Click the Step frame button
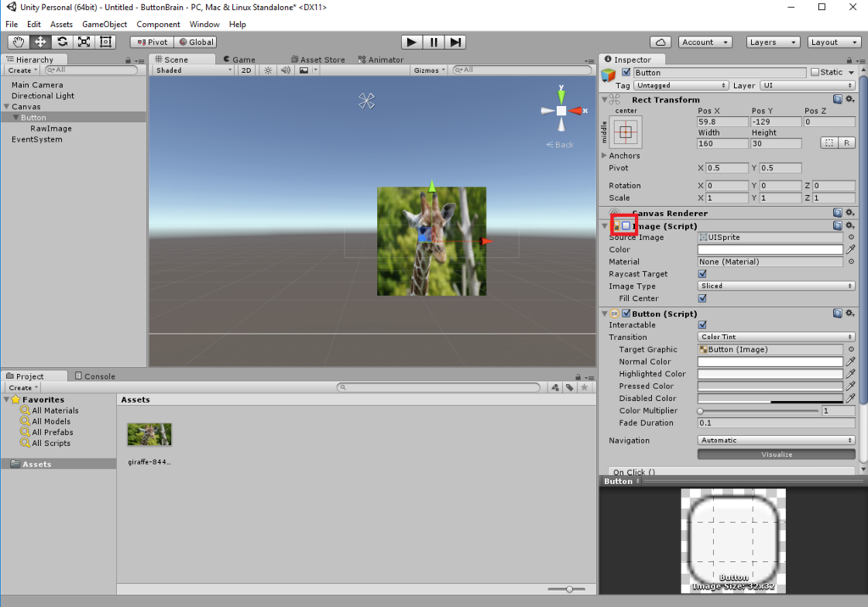This screenshot has height=607, width=868. (455, 42)
